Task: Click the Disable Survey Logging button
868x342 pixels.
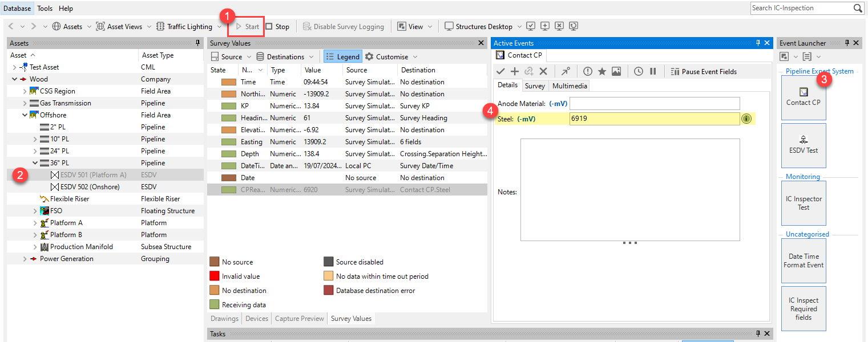Action: [x=343, y=27]
